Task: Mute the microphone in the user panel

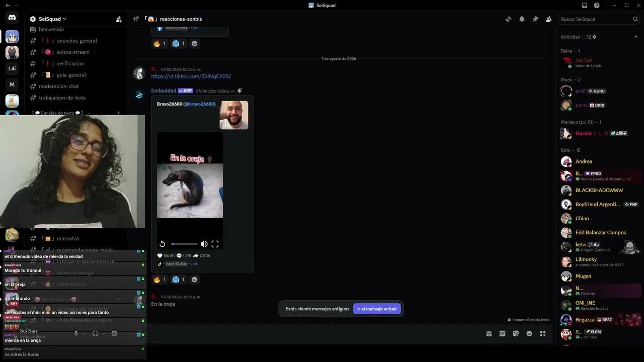Action: (x=76, y=333)
